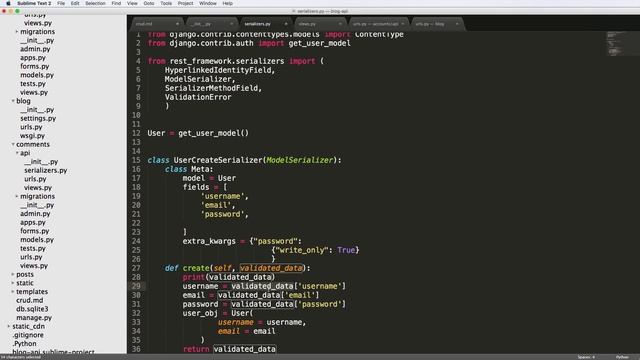
Task: Click line number 15 in the gutter
Action: pyautogui.click(x=136, y=160)
